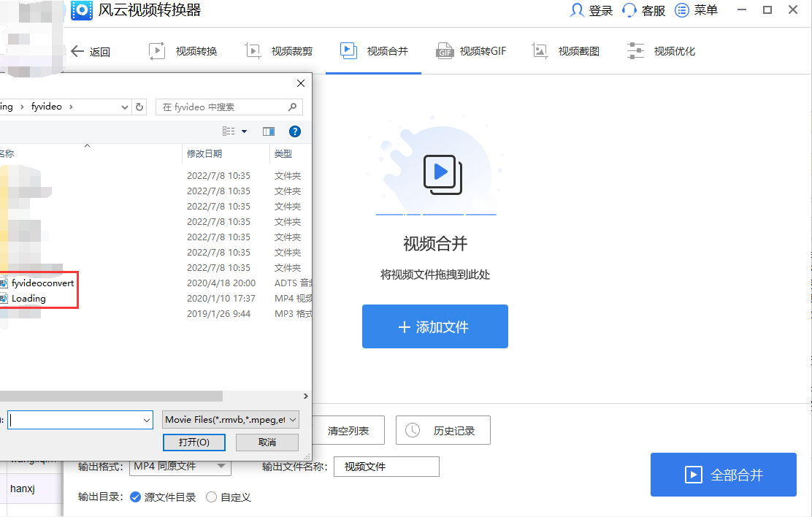This screenshot has height=517, width=812.
Task: Click scrollbar right arrow in file list
Action: click(305, 396)
